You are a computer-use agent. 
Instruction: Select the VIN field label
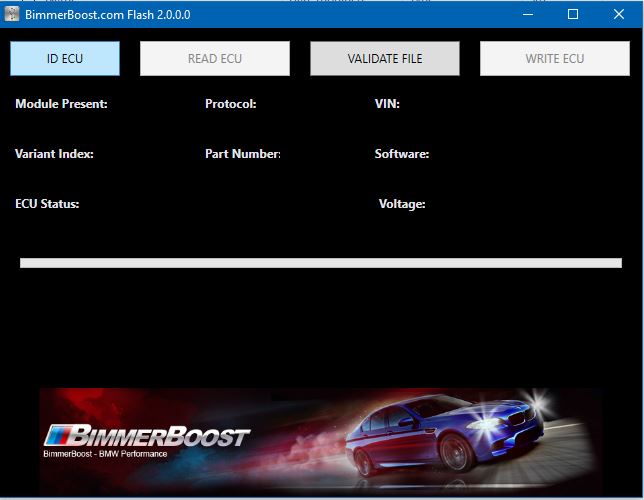tap(387, 104)
